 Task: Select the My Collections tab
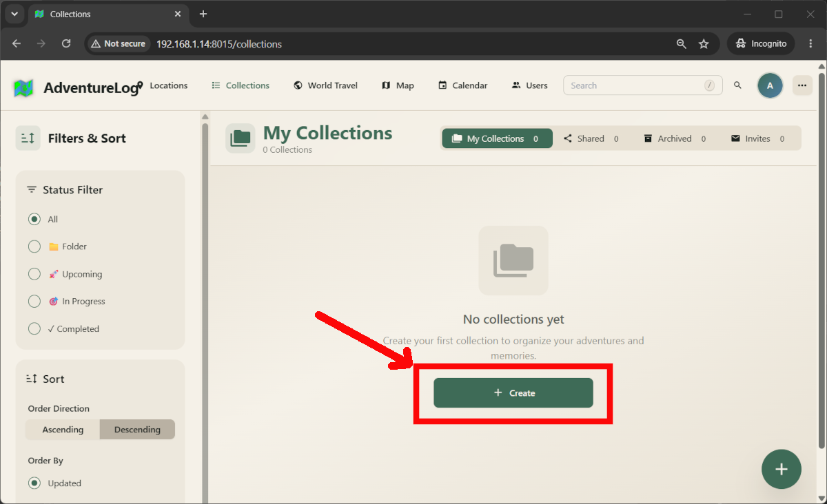tap(497, 138)
